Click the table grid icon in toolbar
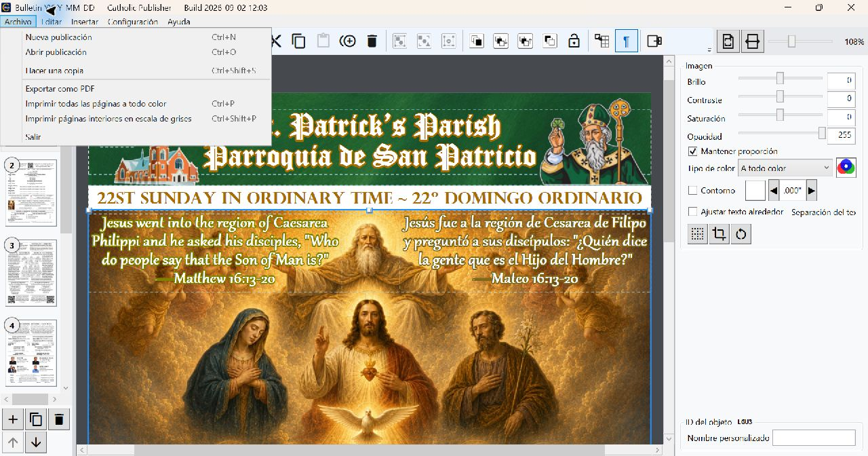Image resolution: width=868 pixels, height=456 pixels. pyautogui.click(x=602, y=41)
